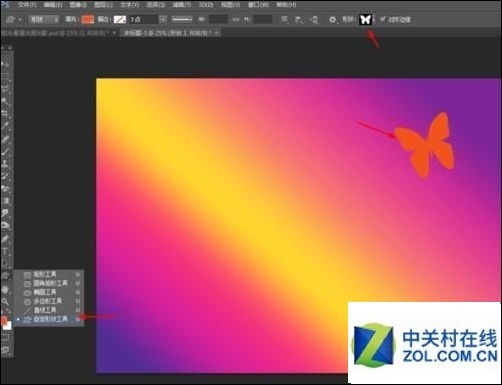Screen dimensions: 502x385
Task: Select the Brush tool
Action: [5, 152]
